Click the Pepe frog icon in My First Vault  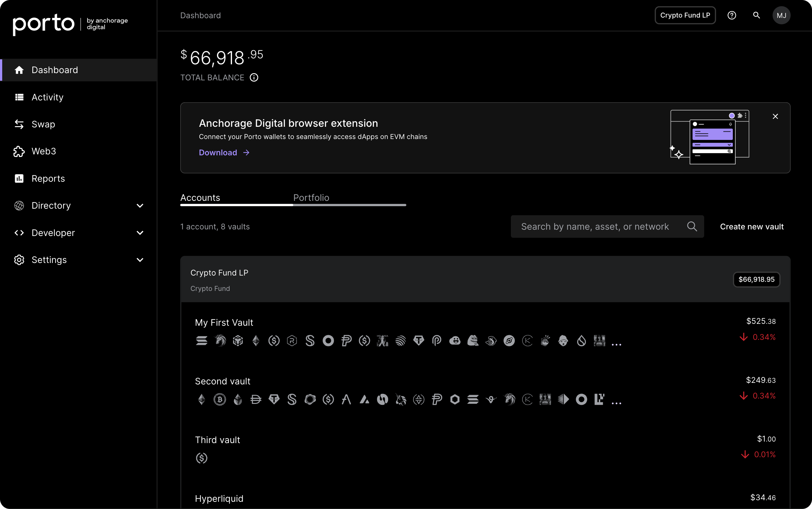(473, 341)
